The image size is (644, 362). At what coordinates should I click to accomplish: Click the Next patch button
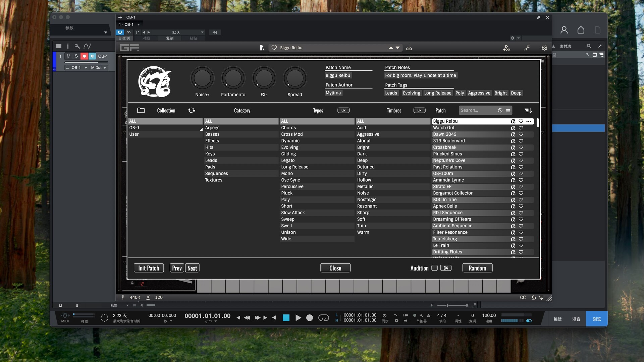pyautogui.click(x=192, y=268)
